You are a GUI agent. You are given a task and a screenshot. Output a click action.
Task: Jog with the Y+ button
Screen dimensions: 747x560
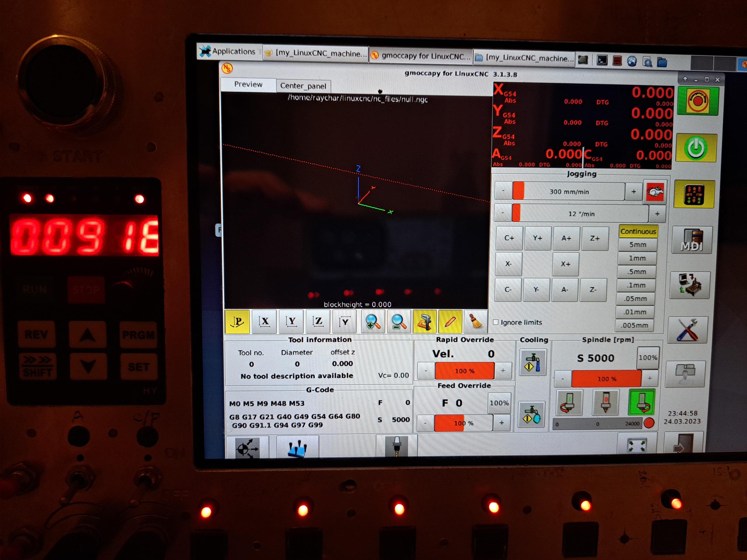(x=538, y=238)
